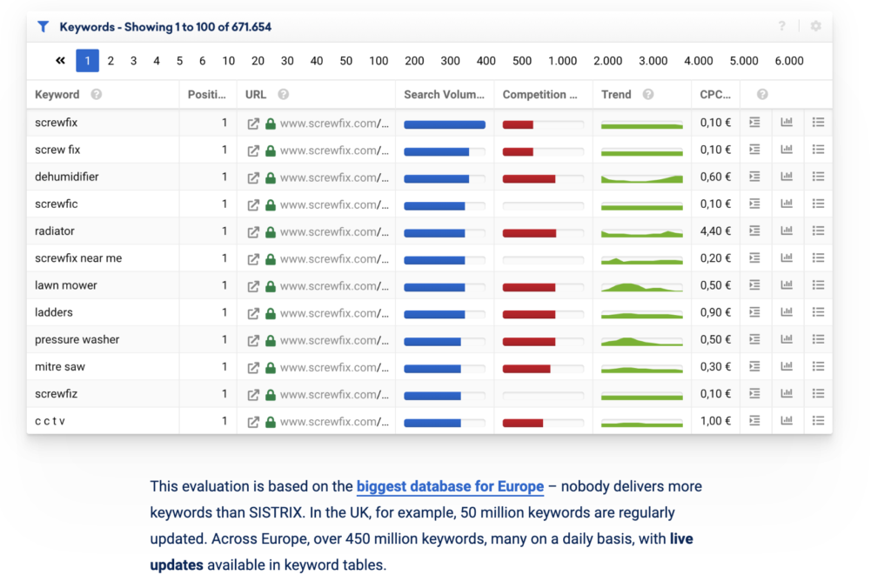Select keyword 'screw fix'
This screenshot has width=891, height=588.
(57, 150)
